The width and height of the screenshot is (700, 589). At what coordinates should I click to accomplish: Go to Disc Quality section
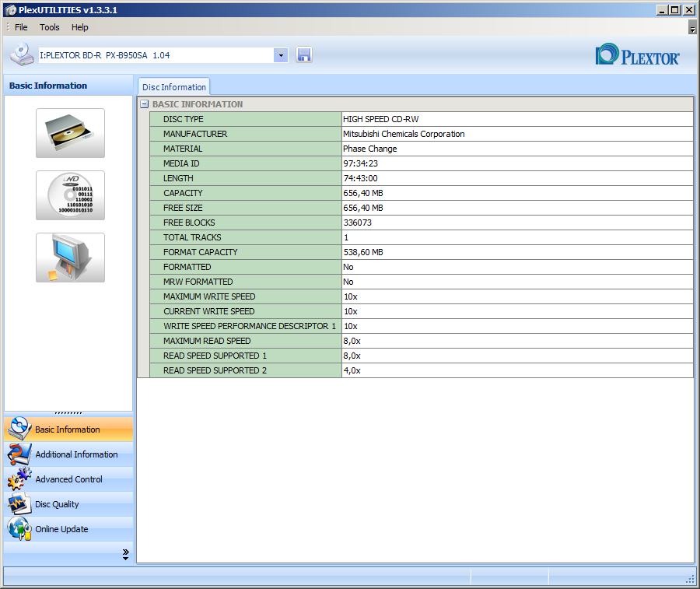(68, 504)
